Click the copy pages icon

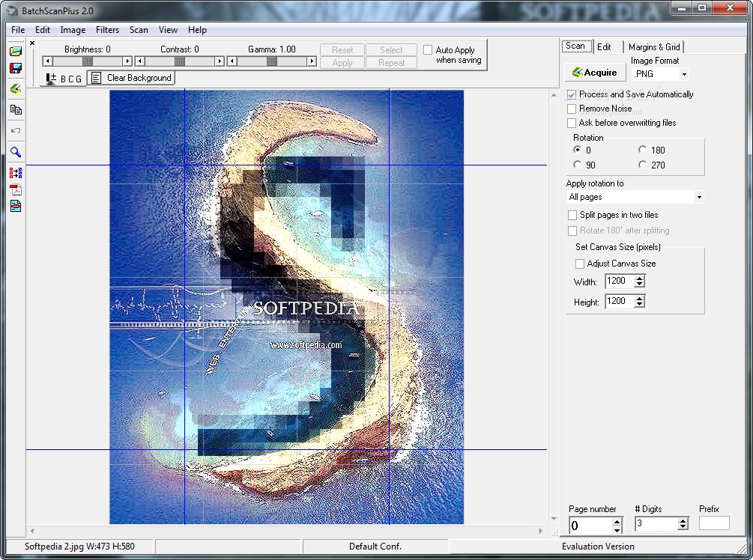point(16,110)
